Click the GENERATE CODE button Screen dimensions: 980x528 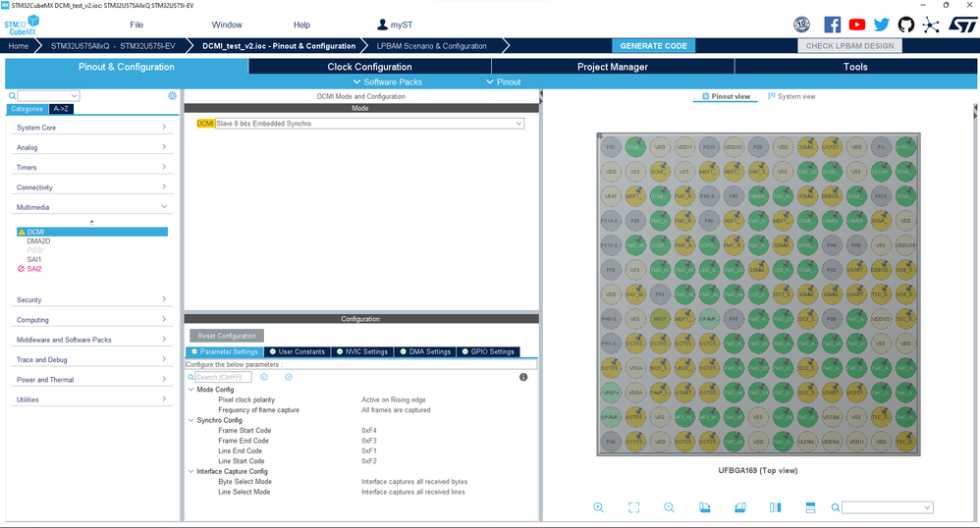coord(653,45)
